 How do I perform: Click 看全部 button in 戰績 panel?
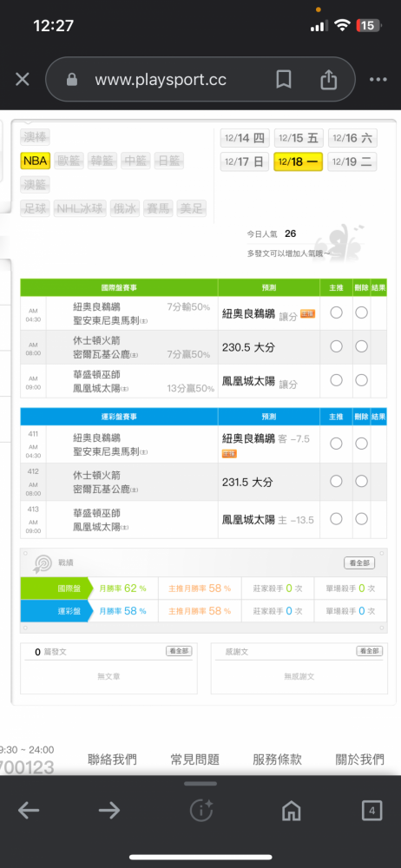click(359, 563)
